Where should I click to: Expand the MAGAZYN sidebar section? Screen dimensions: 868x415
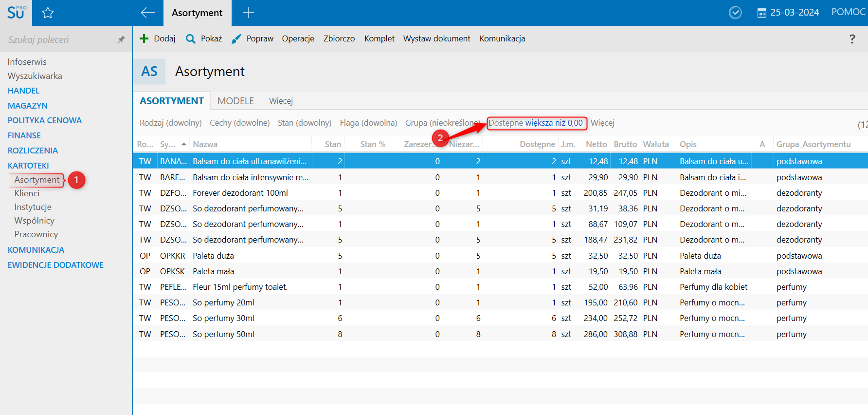point(28,106)
